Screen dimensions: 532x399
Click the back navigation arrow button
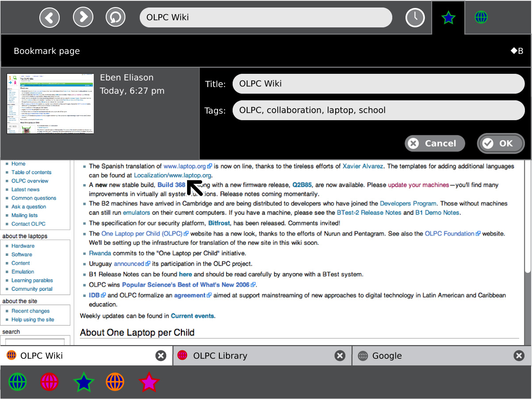pyautogui.click(x=50, y=18)
